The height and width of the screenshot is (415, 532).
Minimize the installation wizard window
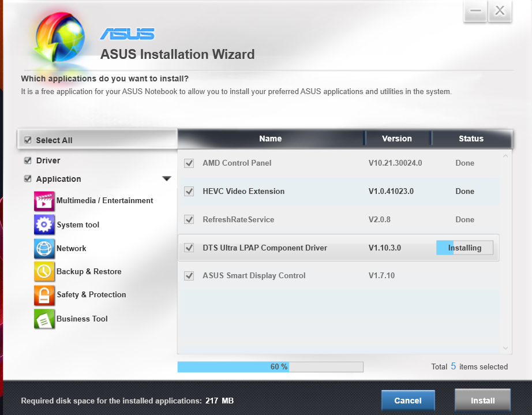(475, 10)
